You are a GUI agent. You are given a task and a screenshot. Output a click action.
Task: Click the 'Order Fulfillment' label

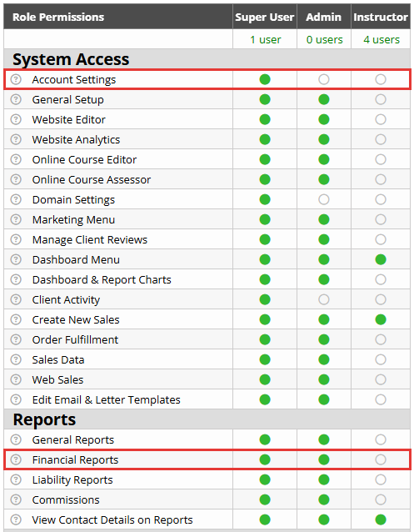(75, 339)
